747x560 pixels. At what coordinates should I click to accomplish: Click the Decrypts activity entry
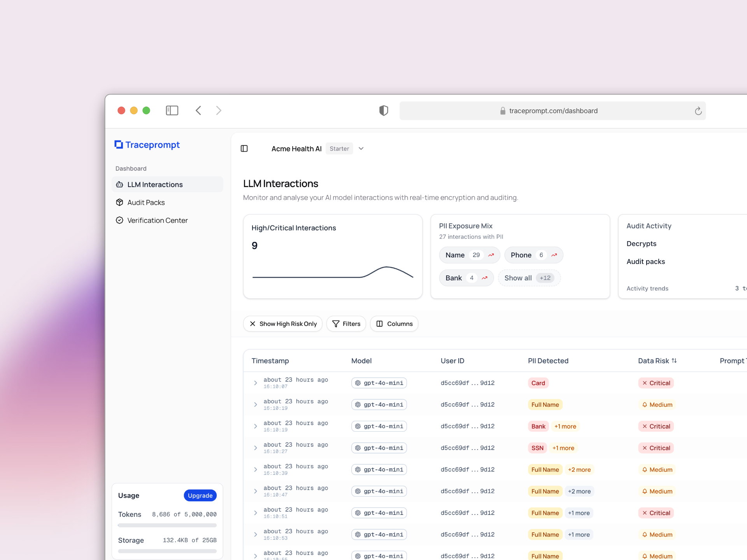tap(641, 244)
